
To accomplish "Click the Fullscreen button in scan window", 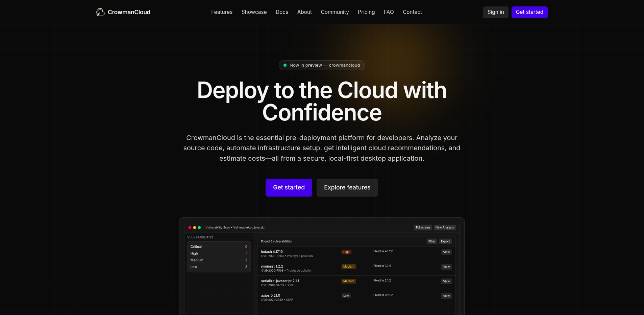I will pos(422,228).
